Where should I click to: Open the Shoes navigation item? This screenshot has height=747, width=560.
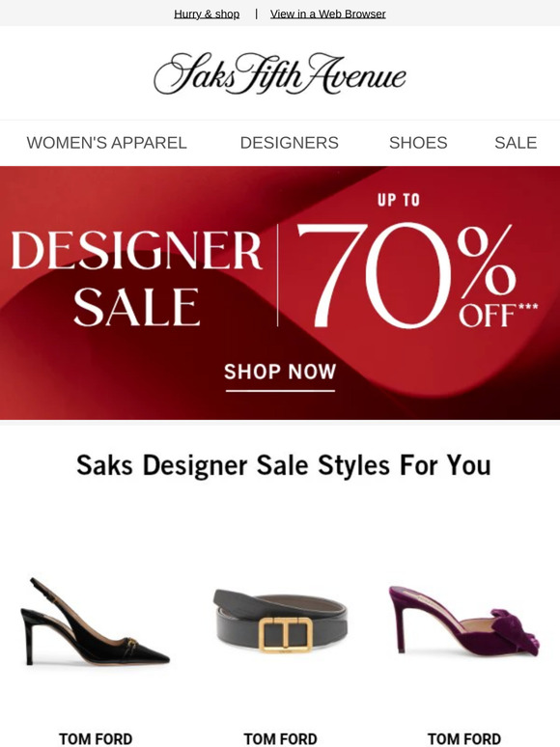[x=418, y=143]
